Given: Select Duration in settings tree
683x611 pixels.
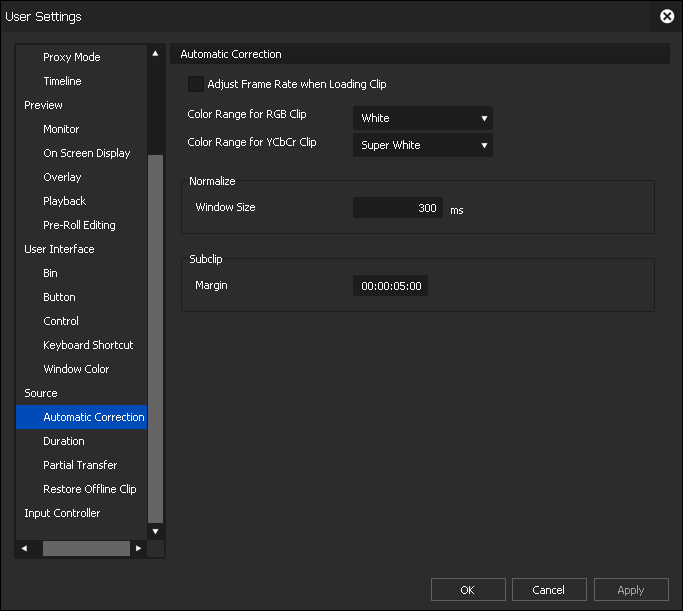Looking at the screenshot, I should (64, 441).
